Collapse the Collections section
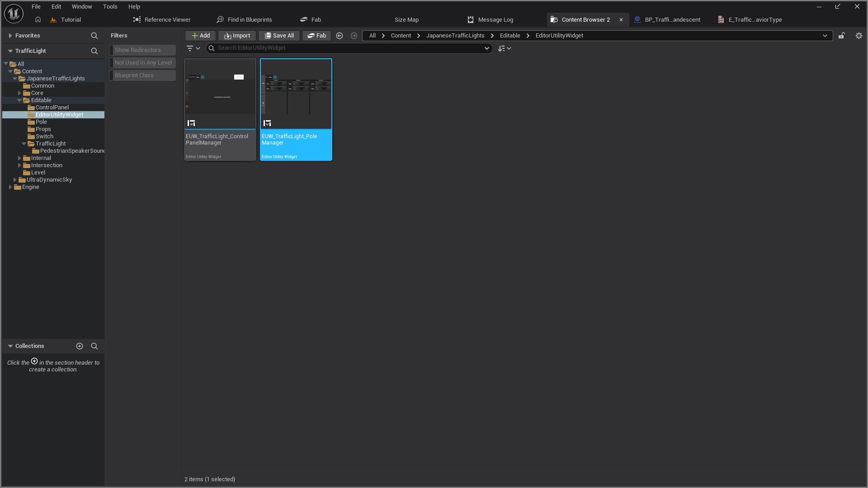 coord(10,346)
